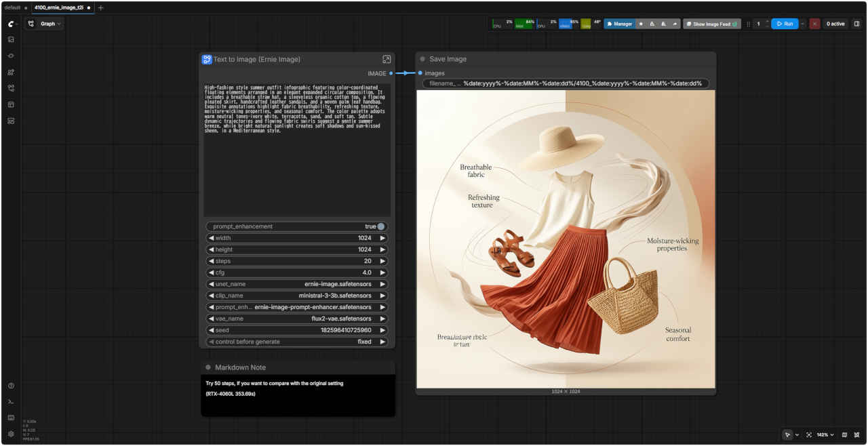Viewport: 868px width, 446px height.
Task: Click the workflow graph icon beside Graph
Action: pos(32,24)
